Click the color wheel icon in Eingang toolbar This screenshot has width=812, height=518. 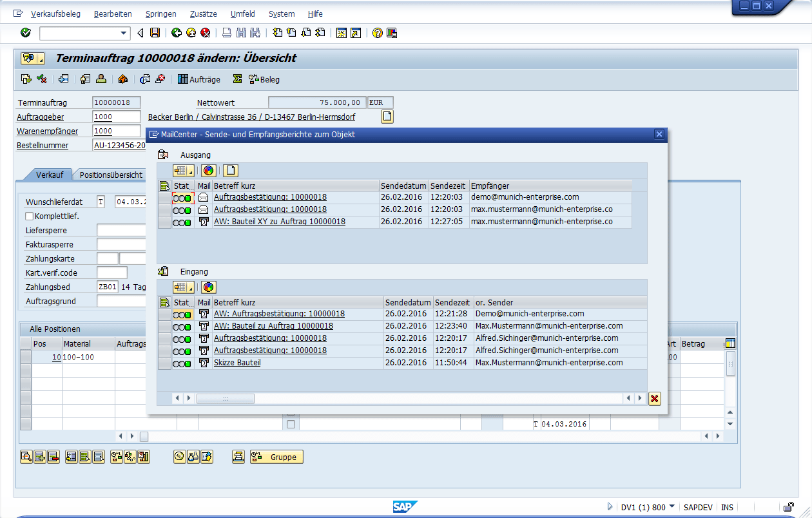tap(208, 287)
